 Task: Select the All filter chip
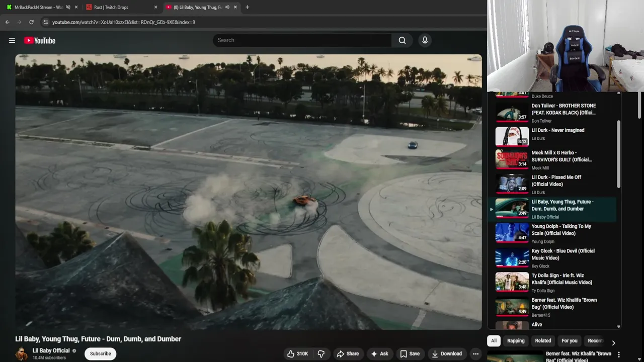click(494, 341)
